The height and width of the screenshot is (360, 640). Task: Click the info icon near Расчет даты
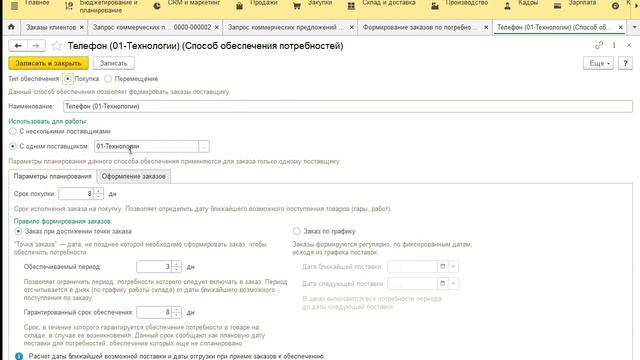pos(19,356)
